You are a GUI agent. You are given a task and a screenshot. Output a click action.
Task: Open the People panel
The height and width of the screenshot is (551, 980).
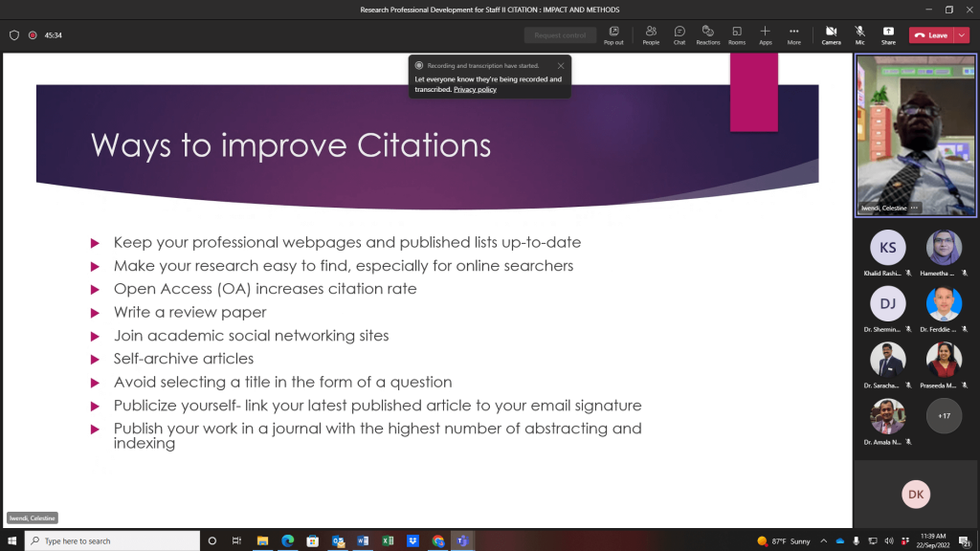[651, 34]
